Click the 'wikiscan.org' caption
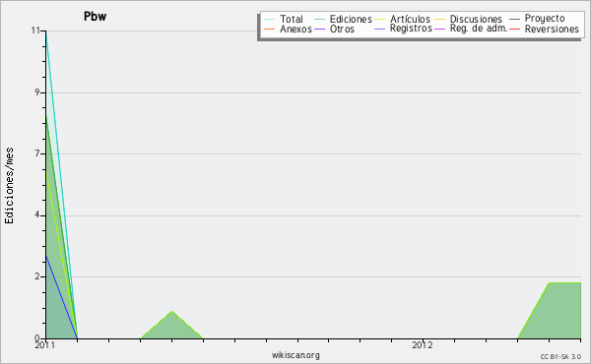 point(295,355)
